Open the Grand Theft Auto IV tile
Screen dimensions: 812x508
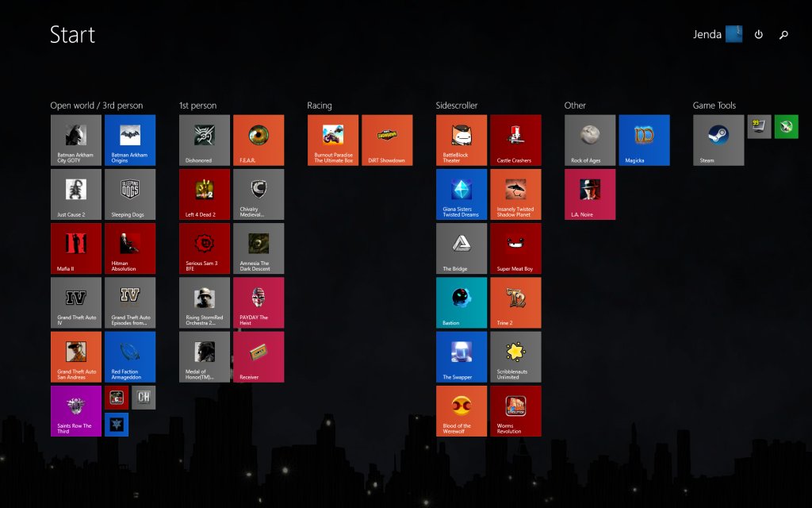pos(76,302)
